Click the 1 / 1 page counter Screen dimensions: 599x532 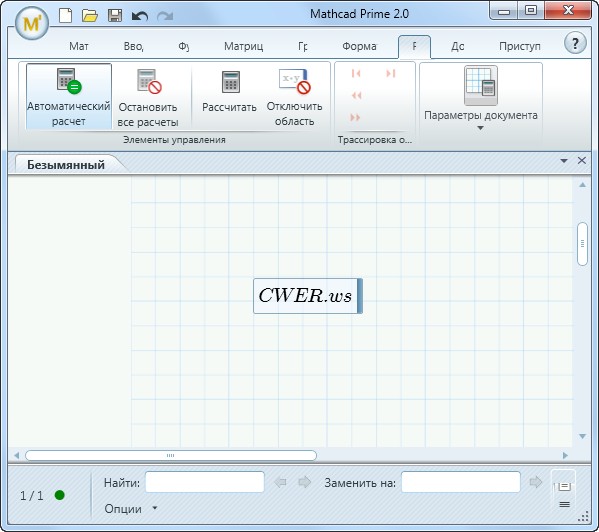click(31, 496)
